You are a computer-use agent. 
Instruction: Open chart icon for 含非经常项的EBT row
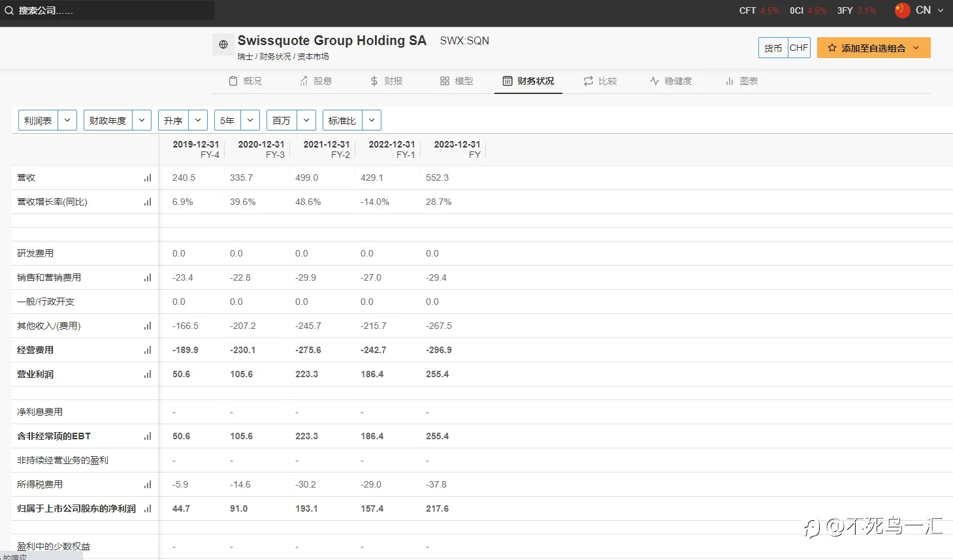(x=148, y=436)
